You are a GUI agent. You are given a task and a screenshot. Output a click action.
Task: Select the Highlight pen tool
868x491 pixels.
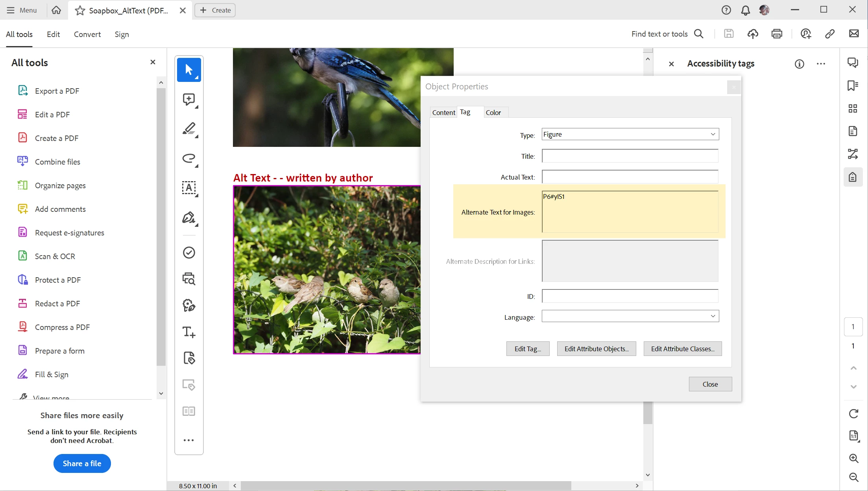(189, 129)
